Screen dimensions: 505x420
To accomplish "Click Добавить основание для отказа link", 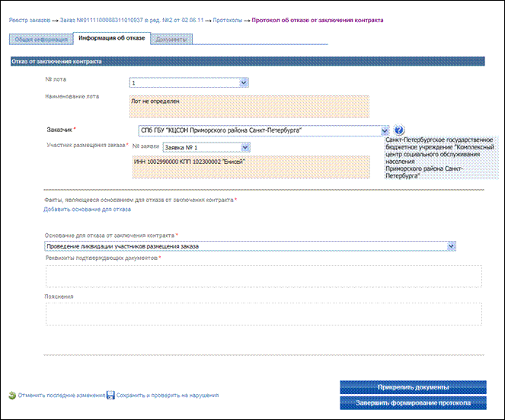I will point(88,210).
